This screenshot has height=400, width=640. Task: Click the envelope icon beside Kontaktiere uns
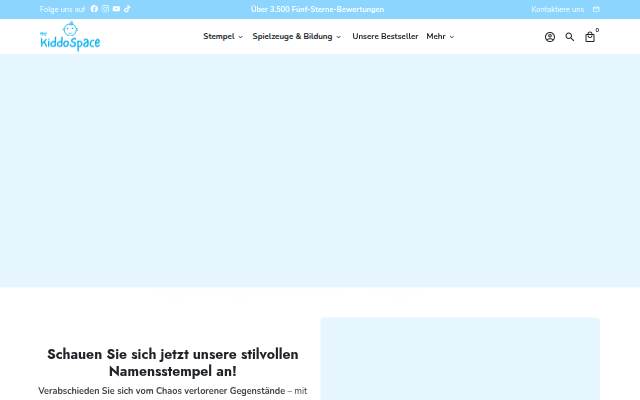(x=596, y=9)
